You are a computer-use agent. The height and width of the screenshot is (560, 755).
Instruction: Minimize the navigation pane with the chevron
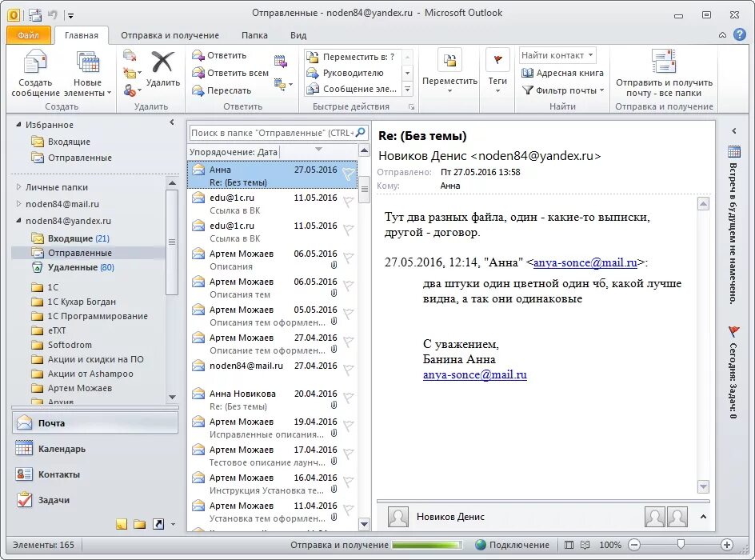pos(172,122)
